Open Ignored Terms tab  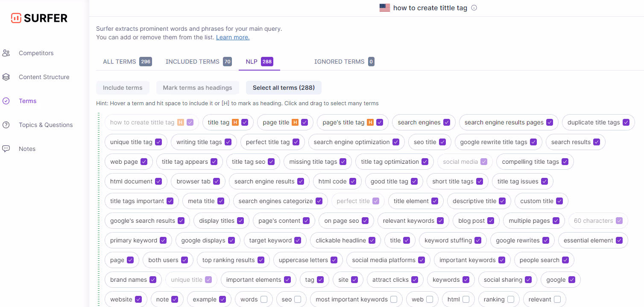click(344, 62)
